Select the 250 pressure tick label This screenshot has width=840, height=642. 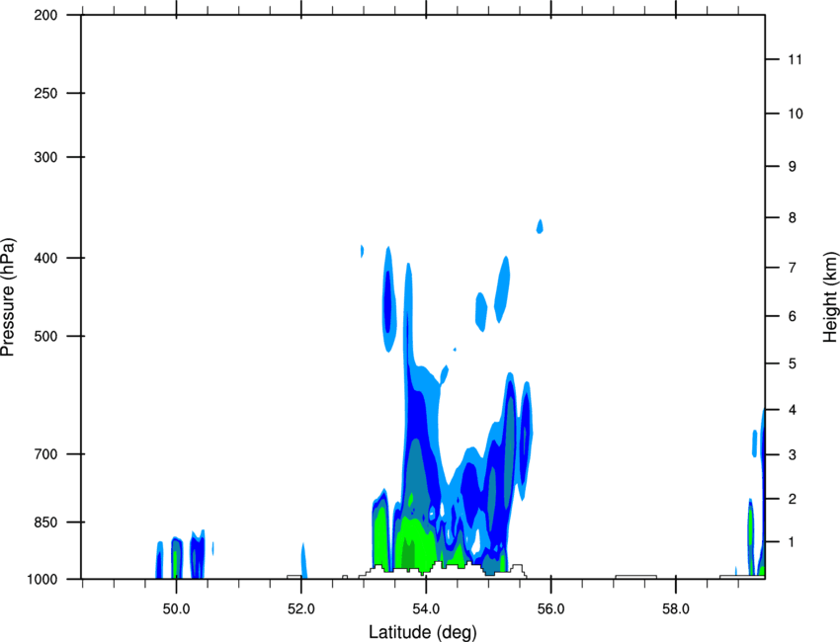click(x=45, y=93)
